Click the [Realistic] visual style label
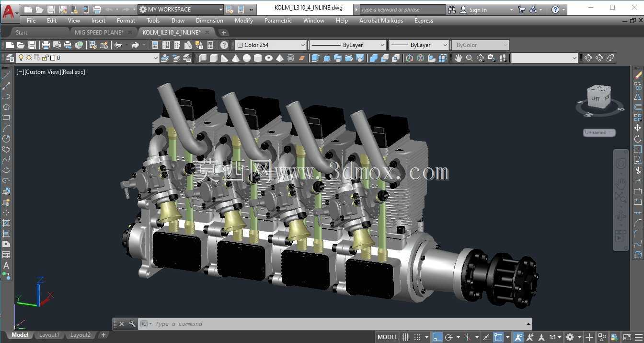 pyautogui.click(x=73, y=72)
